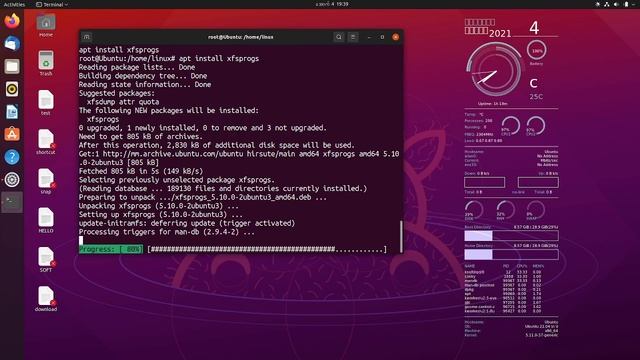
Task: Click the 'update-initramfs: deferring update' line
Action: (187, 224)
